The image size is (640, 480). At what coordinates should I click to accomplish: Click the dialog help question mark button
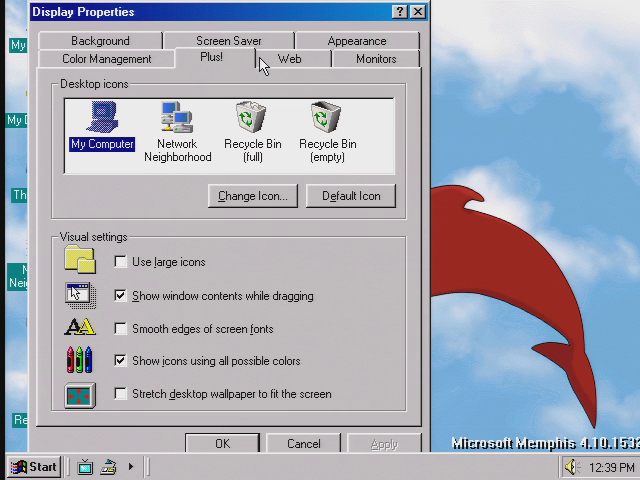[x=400, y=12]
